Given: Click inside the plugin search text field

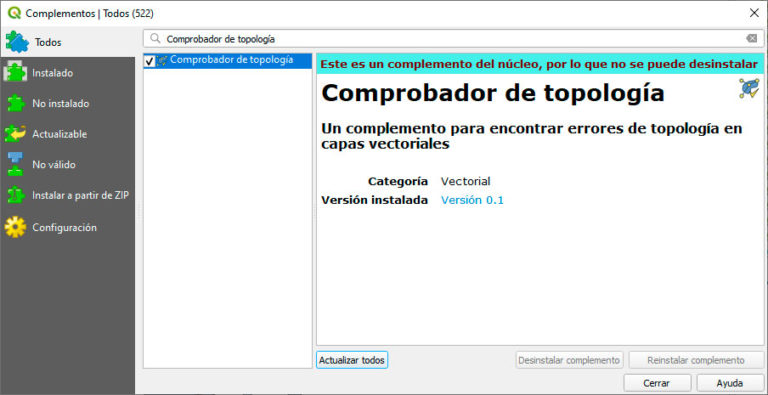Looking at the screenshot, I should tap(453, 39).
